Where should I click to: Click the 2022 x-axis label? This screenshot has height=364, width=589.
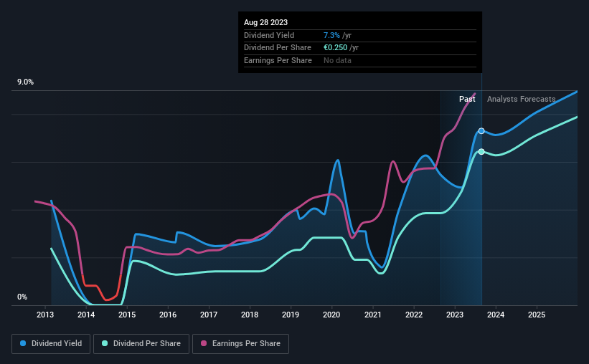pyautogui.click(x=413, y=315)
